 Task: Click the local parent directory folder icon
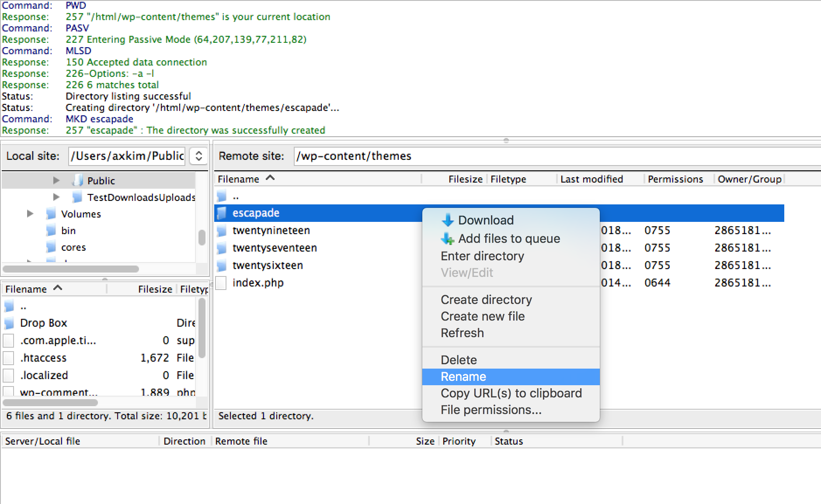tap(9, 306)
